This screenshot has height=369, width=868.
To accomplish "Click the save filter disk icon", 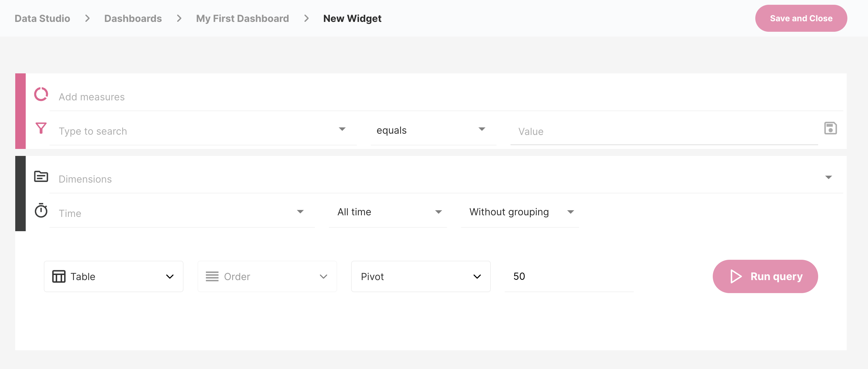I will 830,128.
